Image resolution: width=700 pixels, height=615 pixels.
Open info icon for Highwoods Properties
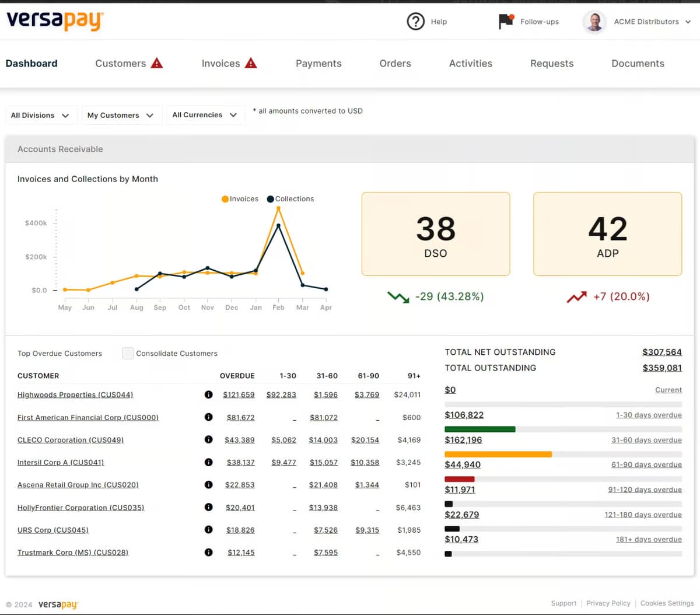point(209,394)
